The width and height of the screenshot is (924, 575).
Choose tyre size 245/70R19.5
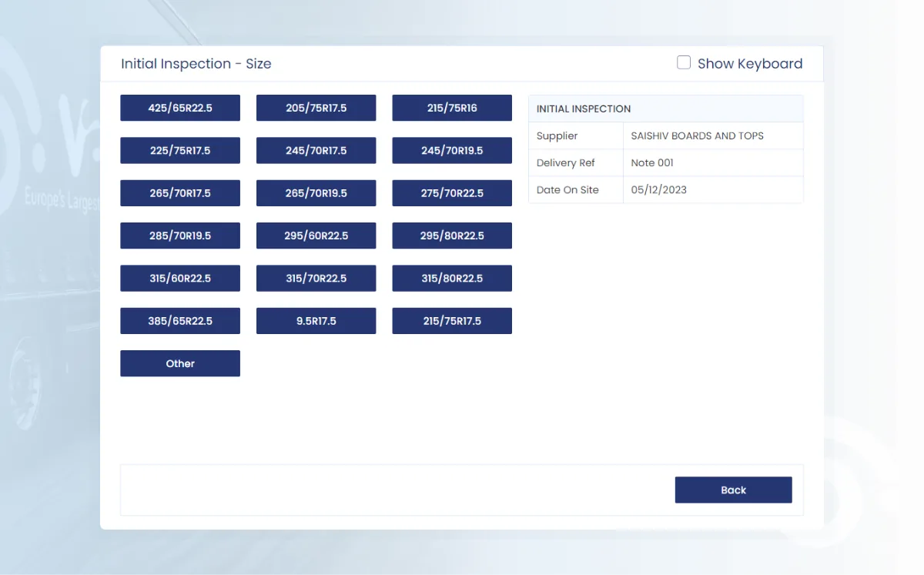click(x=452, y=151)
